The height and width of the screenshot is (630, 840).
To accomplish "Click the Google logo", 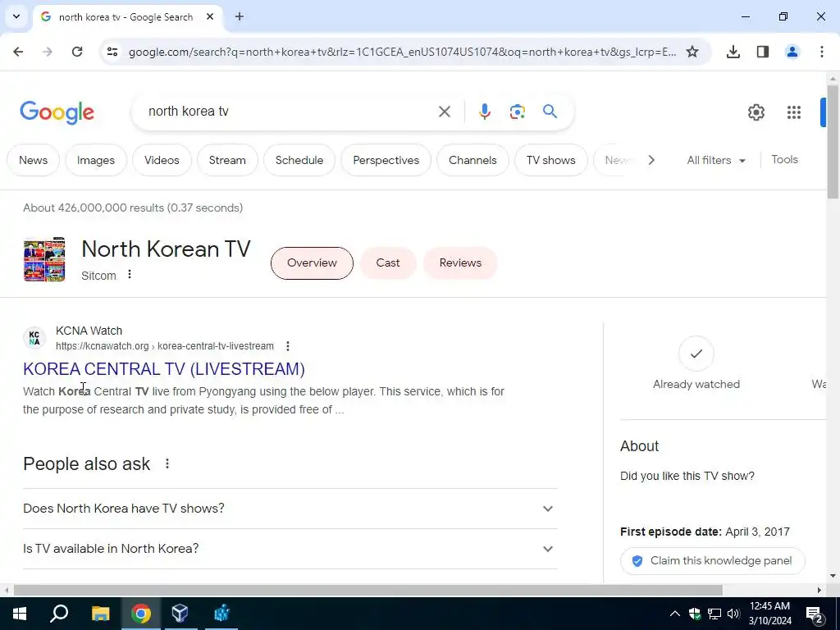I will click(x=57, y=112).
